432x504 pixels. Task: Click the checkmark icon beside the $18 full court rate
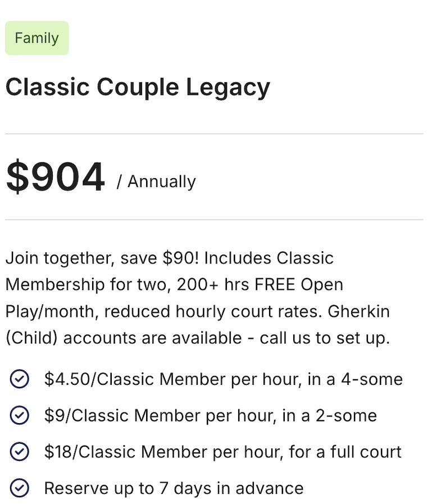20,452
